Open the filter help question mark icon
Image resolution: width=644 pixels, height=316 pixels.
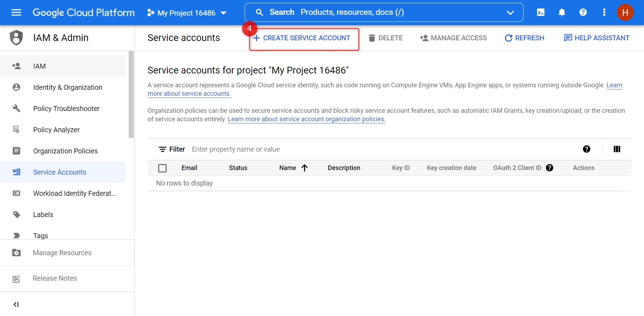[586, 149]
